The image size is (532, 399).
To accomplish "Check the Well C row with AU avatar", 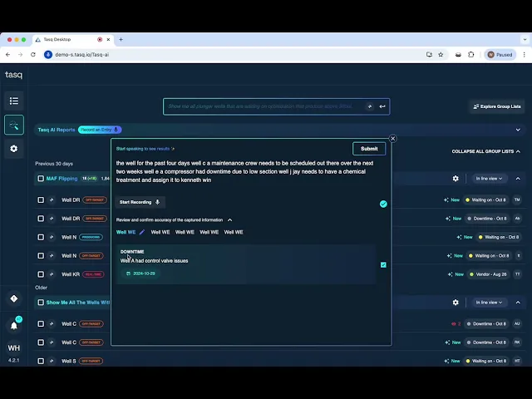I will tap(41, 323).
